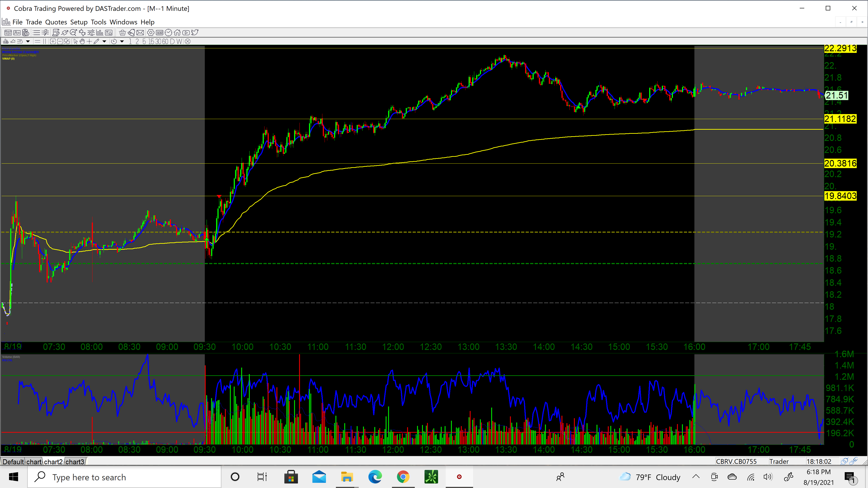Open the Quotes menu
The image size is (868, 488).
tap(56, 22)
